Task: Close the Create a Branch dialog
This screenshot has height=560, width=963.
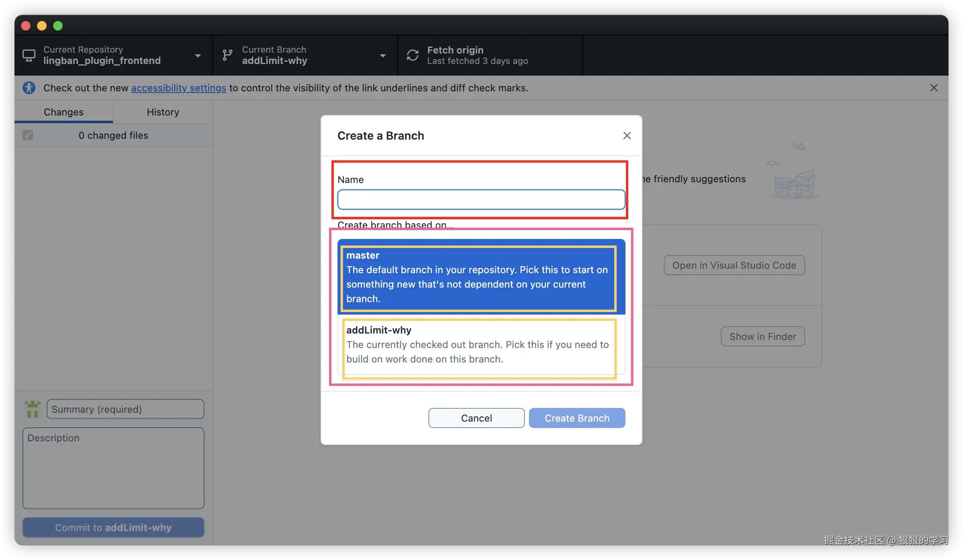Action: click(627, 136)
